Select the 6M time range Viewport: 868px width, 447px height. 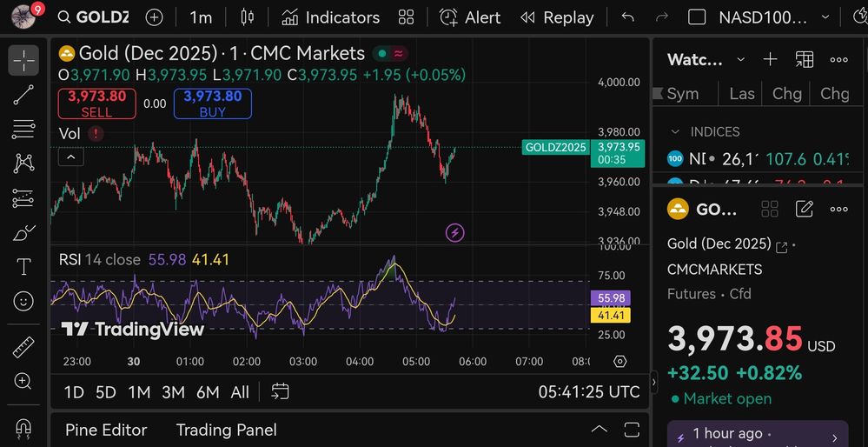coord(208,393)
